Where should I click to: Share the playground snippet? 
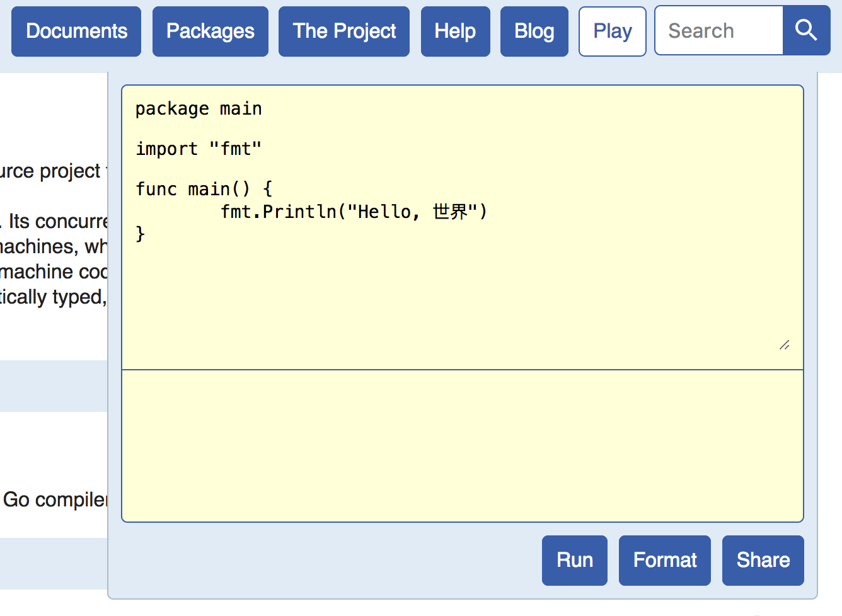(x=763, y=560)
